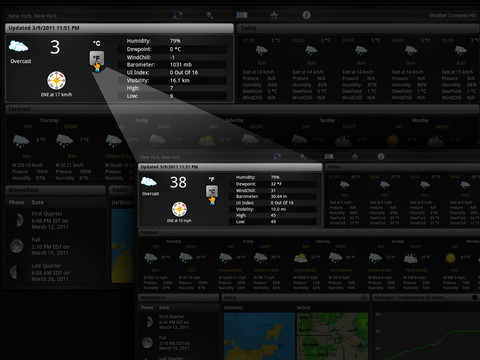The image size is (480, 360).
Task: Select the Dewpoint 0 °C row
Action: tap(173, 49)
